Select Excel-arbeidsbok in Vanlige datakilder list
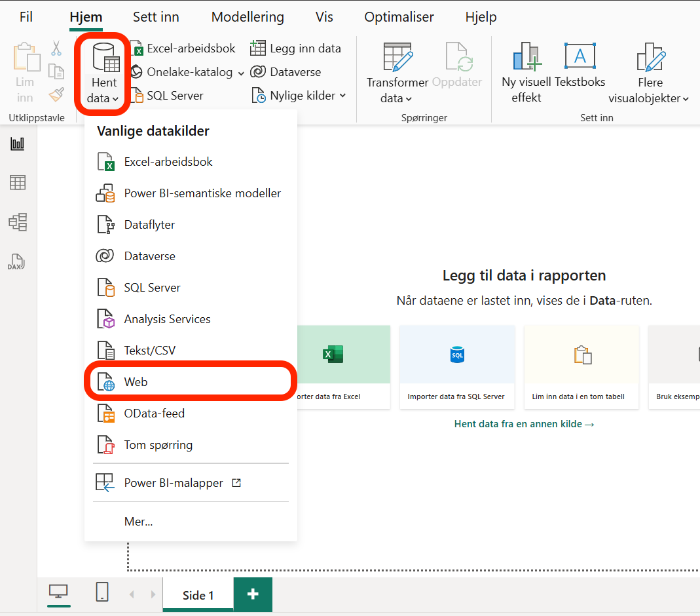The width and height of the screenshot is (700, 616). (191, 162)
